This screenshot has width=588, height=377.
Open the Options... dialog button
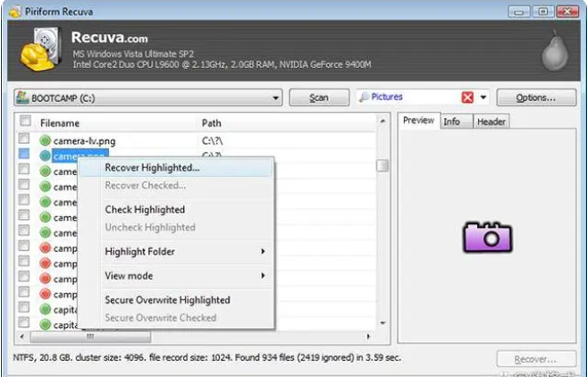click(536, 97)
